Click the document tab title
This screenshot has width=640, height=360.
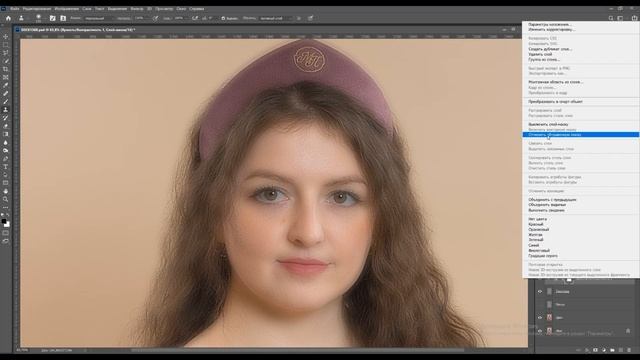click(x=78, y=30)
